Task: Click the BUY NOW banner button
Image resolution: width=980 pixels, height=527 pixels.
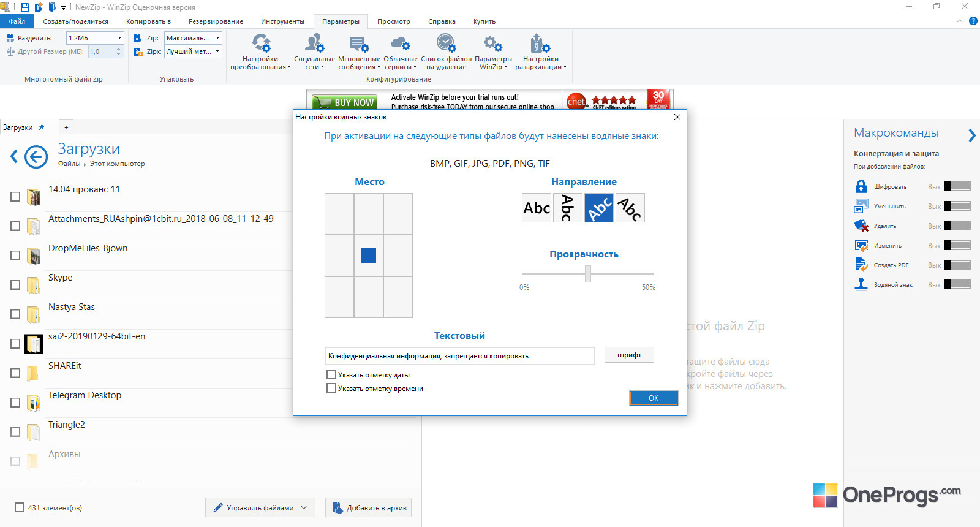Action: 343,102
